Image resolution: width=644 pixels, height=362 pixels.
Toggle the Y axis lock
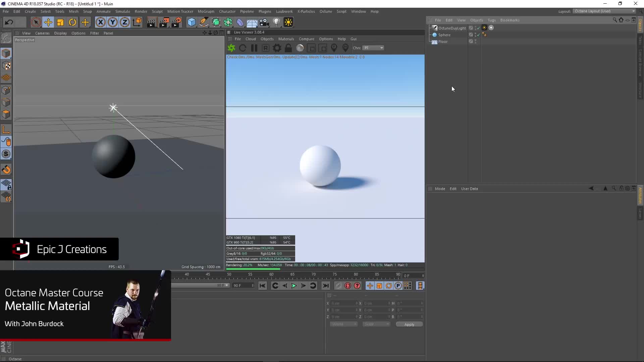113,22
